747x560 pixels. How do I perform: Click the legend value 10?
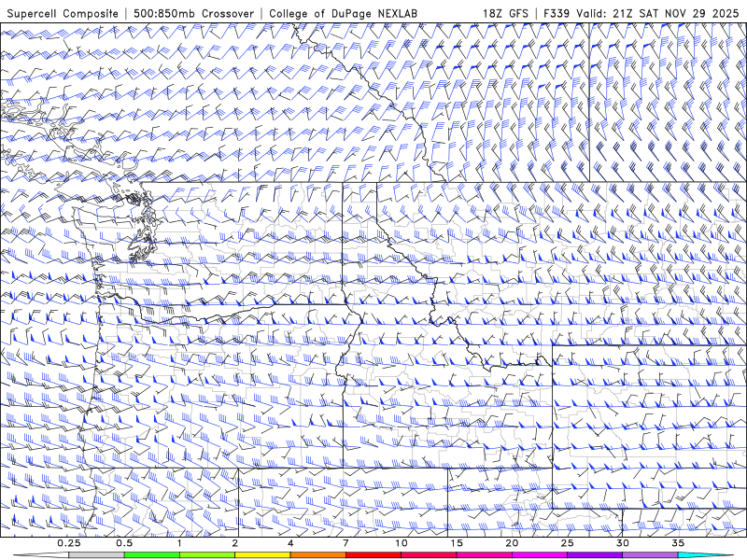point(402,543)
